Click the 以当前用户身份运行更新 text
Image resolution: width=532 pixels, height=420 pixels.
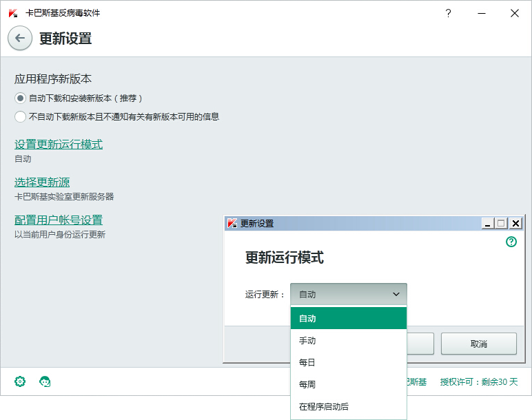[x=60, y=235]
